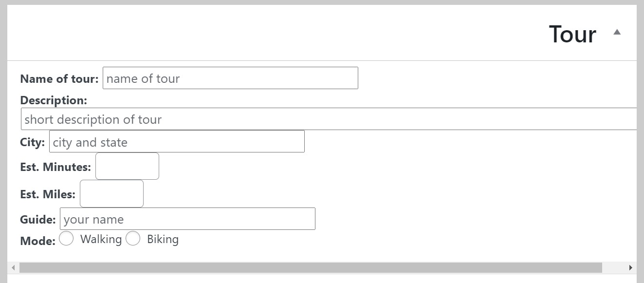This screenshot has width=644, height=283.
Task: Focus the Name of tour text field
Action: click(x=230, y=78)
